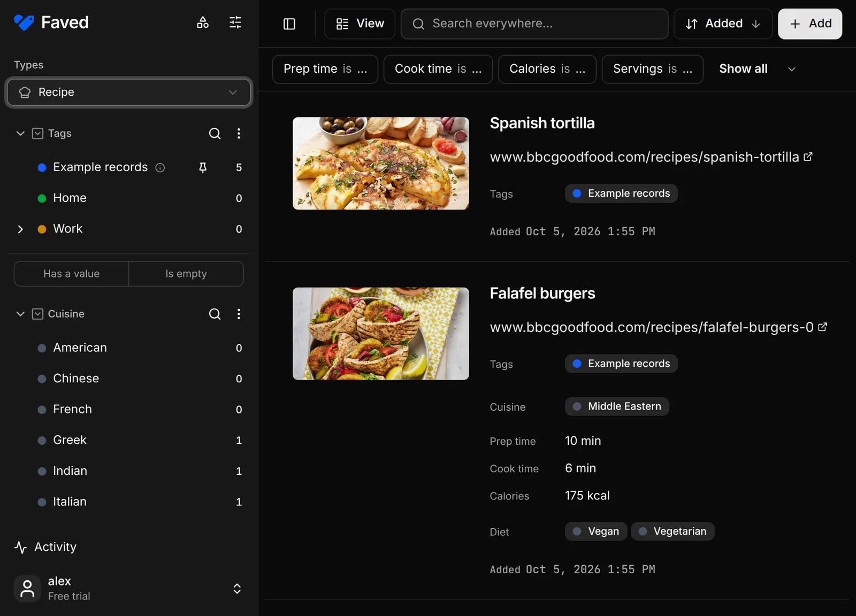Search within the Tags section
The width and height of the screenshot is (856, 616).
tap(215, 133)
